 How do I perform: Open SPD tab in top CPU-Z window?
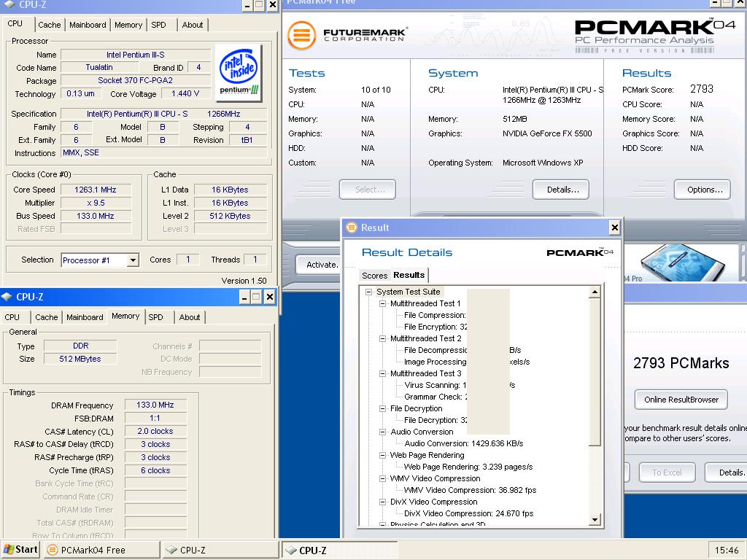tap(158, 25)
